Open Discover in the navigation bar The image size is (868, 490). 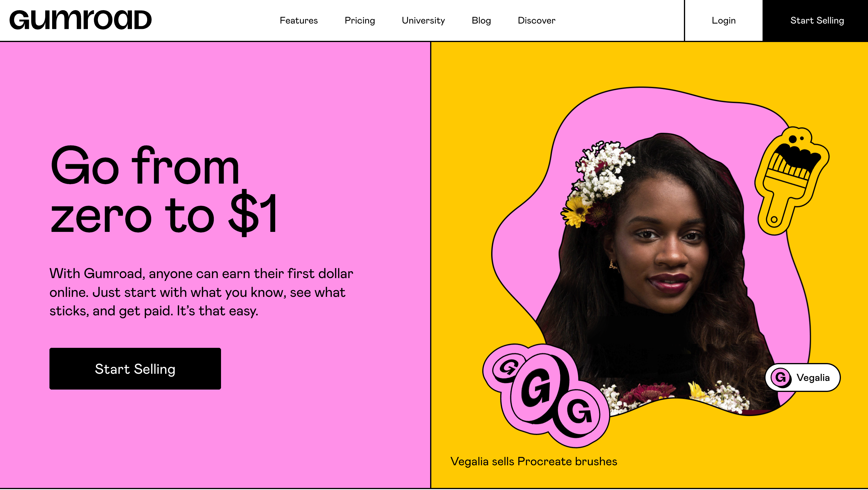(536, 21)
